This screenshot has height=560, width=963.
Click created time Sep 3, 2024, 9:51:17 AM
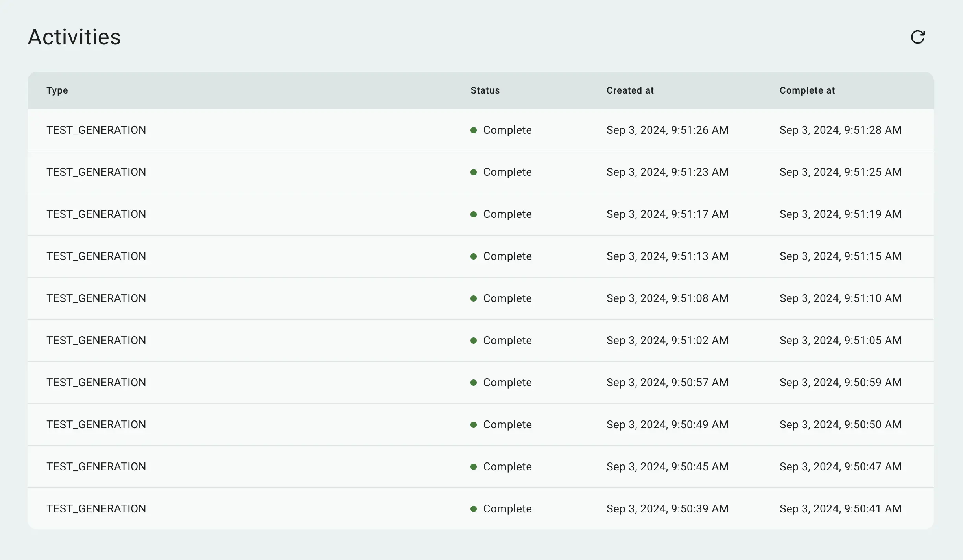pyautogui.click(x=668, y=214)
